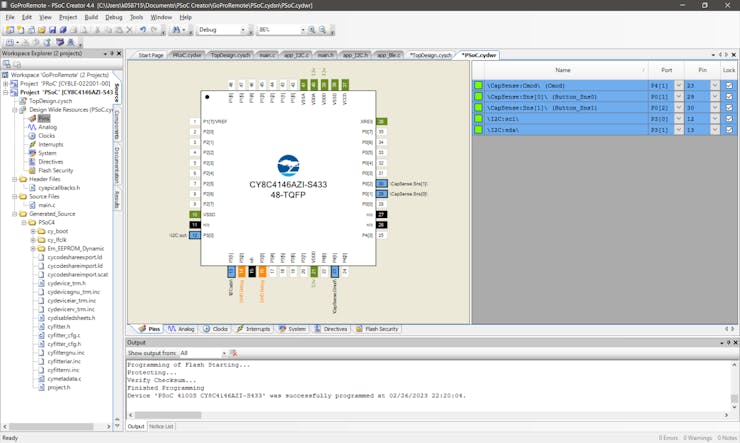Screen dimensions: 740x443
Task: Toggle Lock checkbox for I2C sda row
Action: [729, 130]
